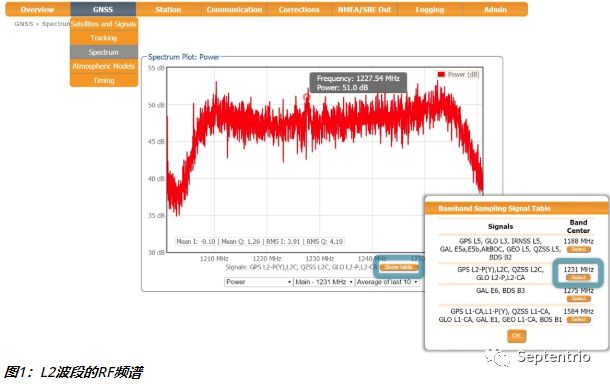Select the 1275 MHz band
The image size is (610, 384).
pyautogui.click(x=578, y=298)
